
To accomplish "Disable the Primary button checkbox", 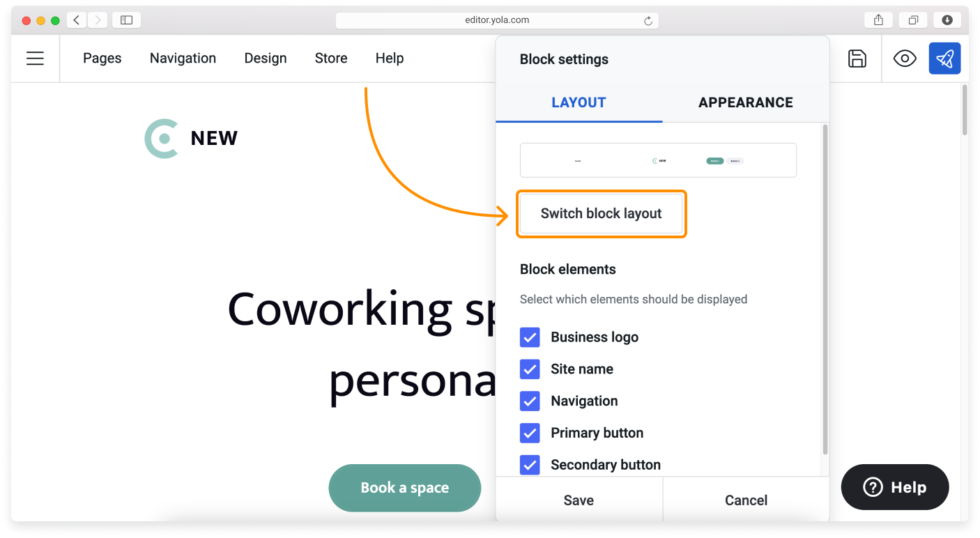I will point(530,433).
